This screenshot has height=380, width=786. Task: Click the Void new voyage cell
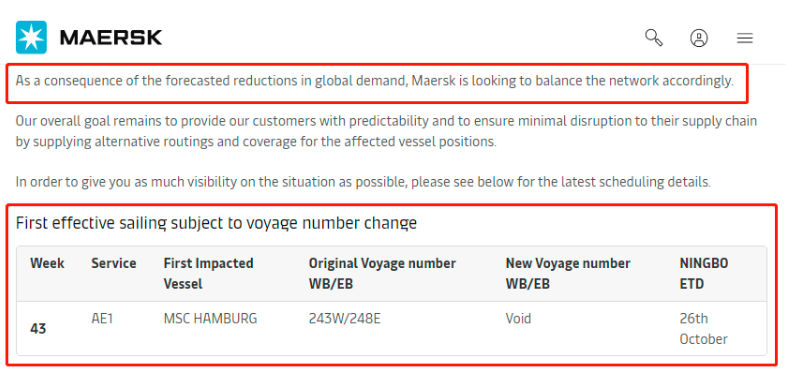(518, 318)
